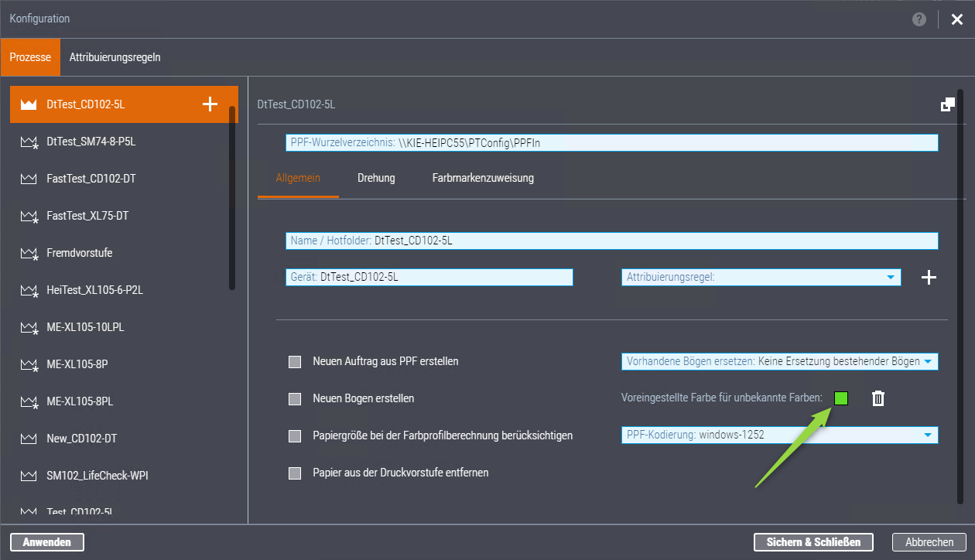The image size is (975, 560).
Task: Open help via the question mark icon
Action: tap(919, 19)
